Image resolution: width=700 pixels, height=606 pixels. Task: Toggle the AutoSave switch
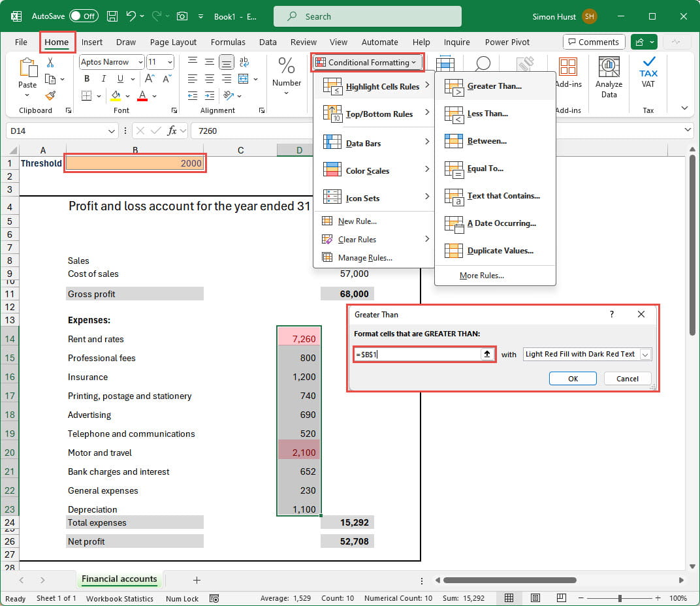pyautogui.click(x=84, y=16)
